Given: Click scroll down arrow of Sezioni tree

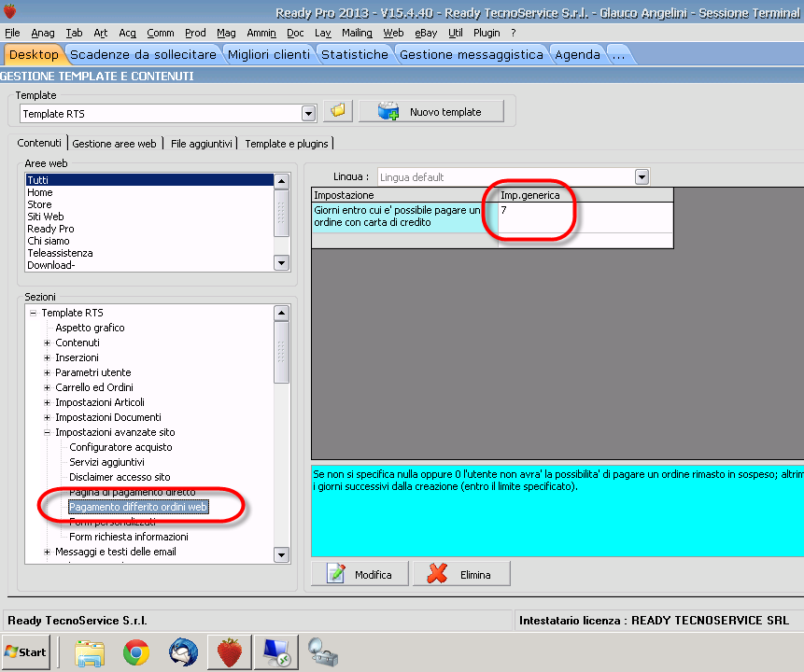Looking at the screenshot, I should tap(281, 554).
